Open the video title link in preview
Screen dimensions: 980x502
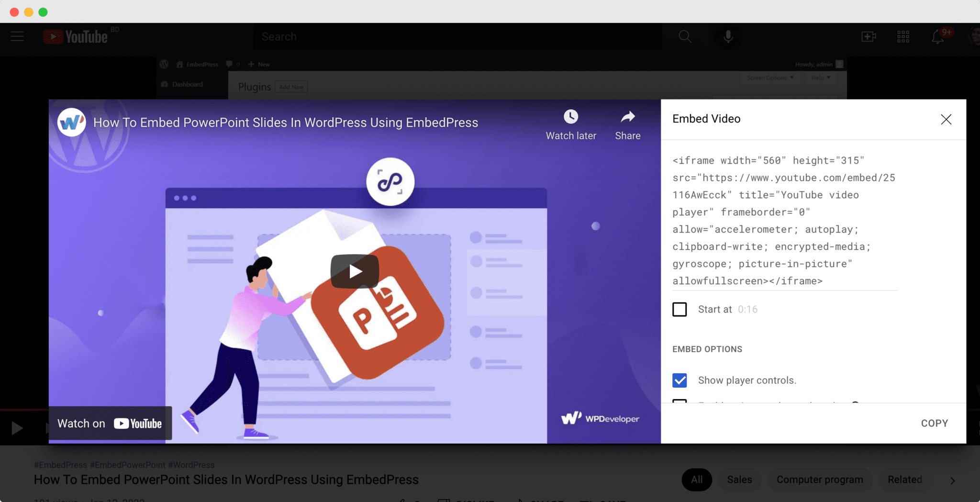click(x=286, y=123)
